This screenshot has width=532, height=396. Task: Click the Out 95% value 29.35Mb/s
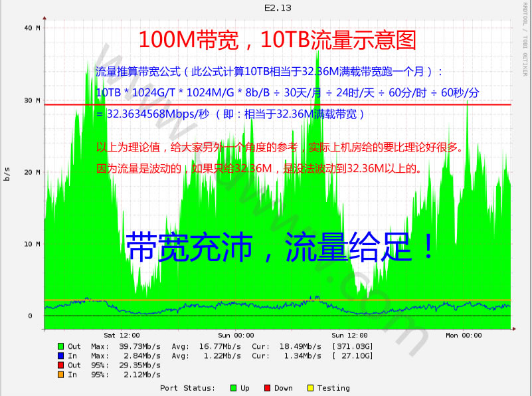point(139,365)
